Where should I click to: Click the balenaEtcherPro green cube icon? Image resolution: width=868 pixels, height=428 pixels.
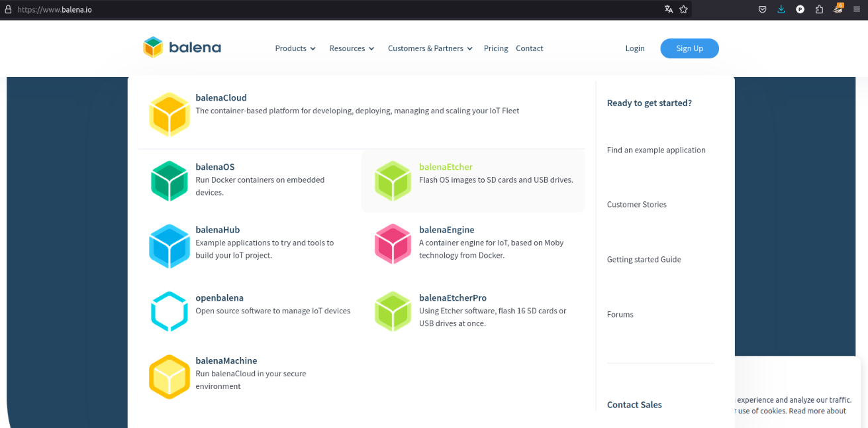pos(393,311)
